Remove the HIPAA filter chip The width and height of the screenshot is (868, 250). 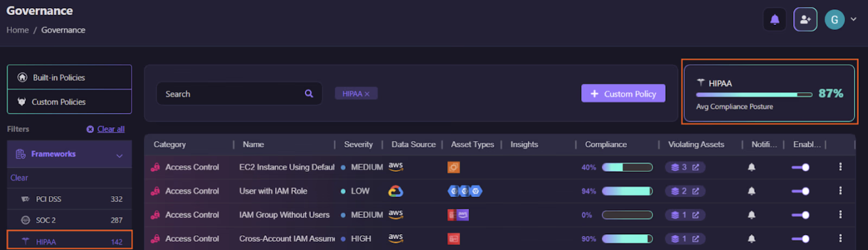point(367,94)
